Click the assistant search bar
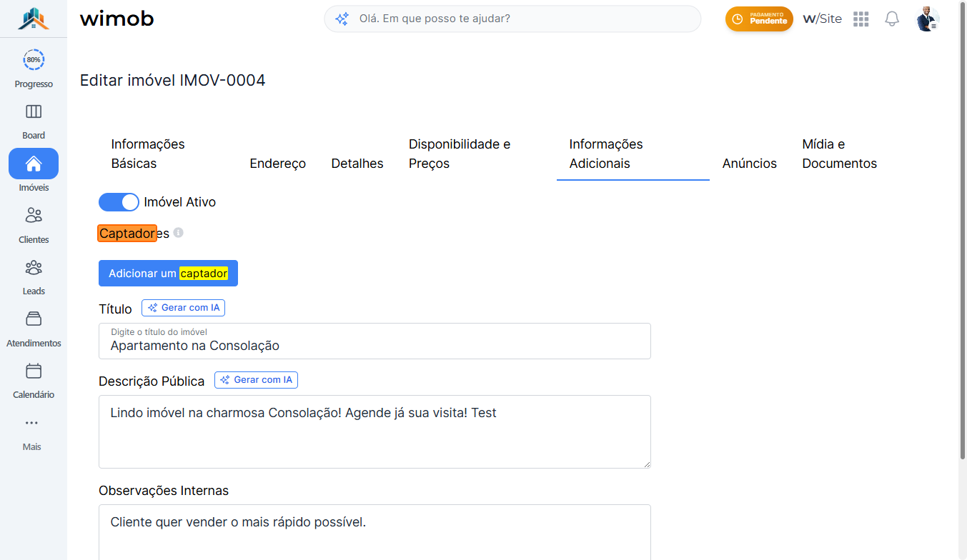967x560 pixels. coord(512,19)
